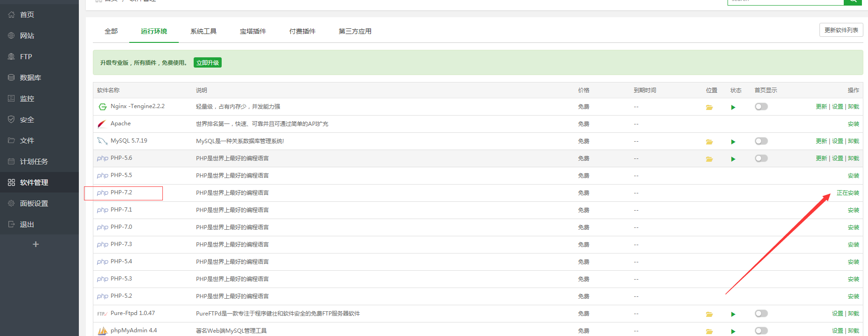The width and height of the screenshot is (868, 336).
Task: Click 卸载 link for Nginx
Action: [x=854, y=107]
